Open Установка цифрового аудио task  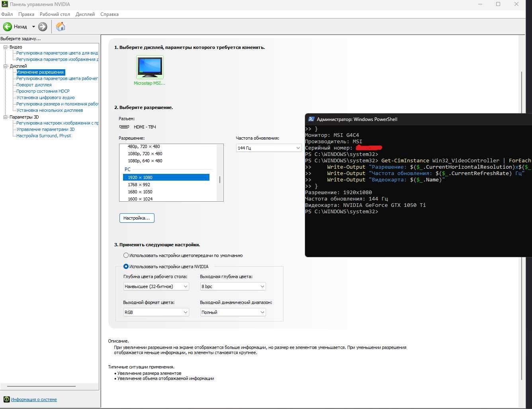point(45,97)
